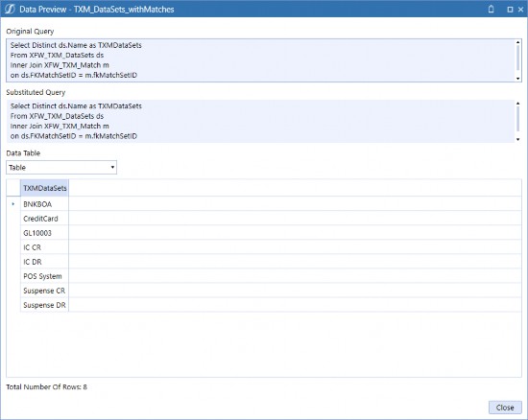Click the row indicator arrow beside BNKBOA
Screen dimensions: 528x420
[13, 204]
